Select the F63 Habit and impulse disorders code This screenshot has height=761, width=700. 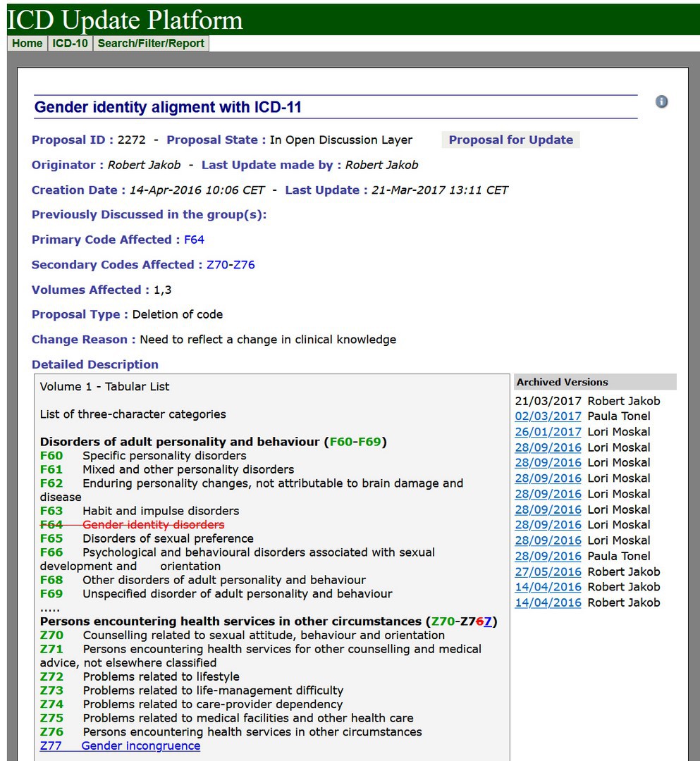(x=51, y=511)
